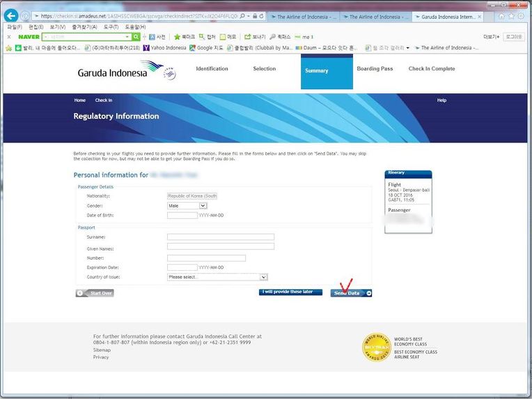Viewport: 532px width, 399px height.
Task: Click the 퀵퍼스 toolbar item
Action: coord(280,37)
